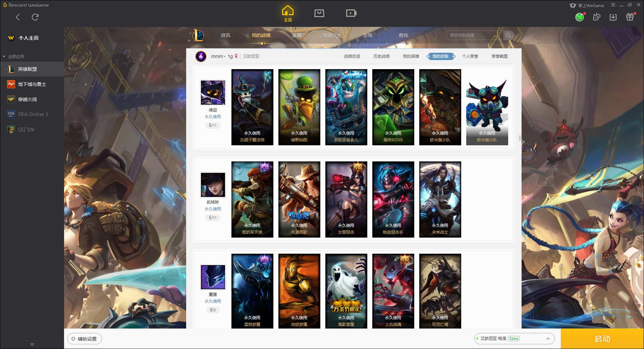Viewport: 644px width, 349px height.
Task: Select FIFA Online 3 in the sidebar
Action: [32, 114]
